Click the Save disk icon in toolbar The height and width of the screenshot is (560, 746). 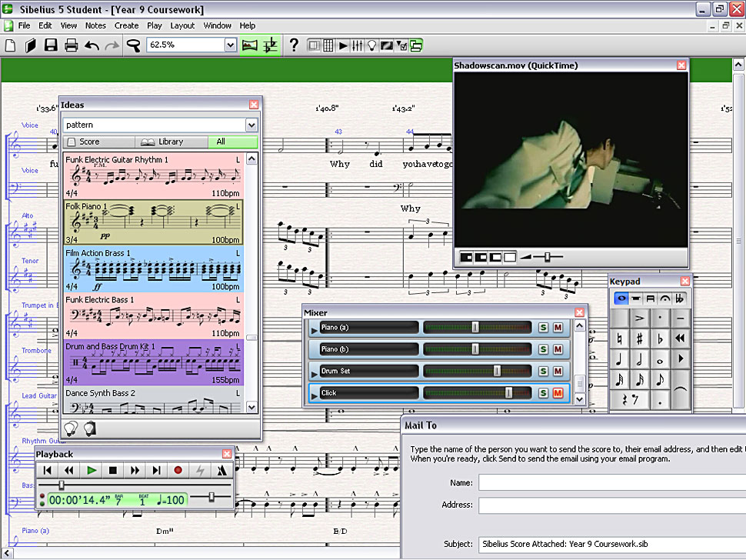coord(51,45)
